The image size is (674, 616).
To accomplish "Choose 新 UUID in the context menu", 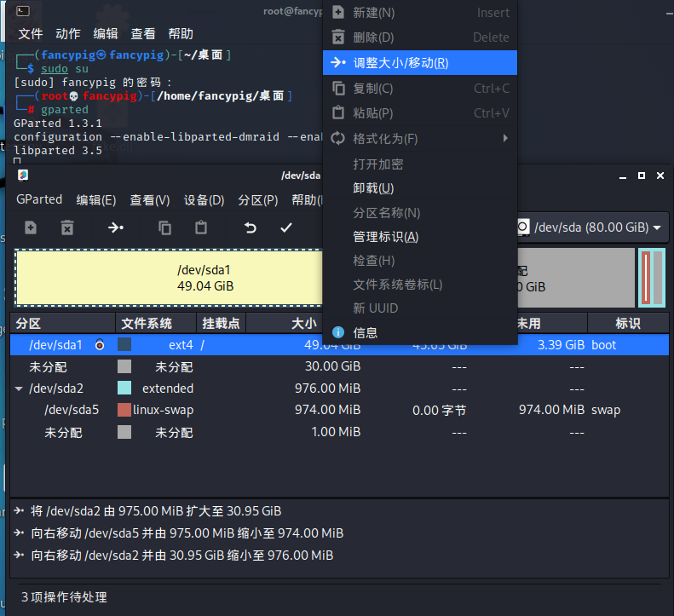I will [x=420, y=308].
